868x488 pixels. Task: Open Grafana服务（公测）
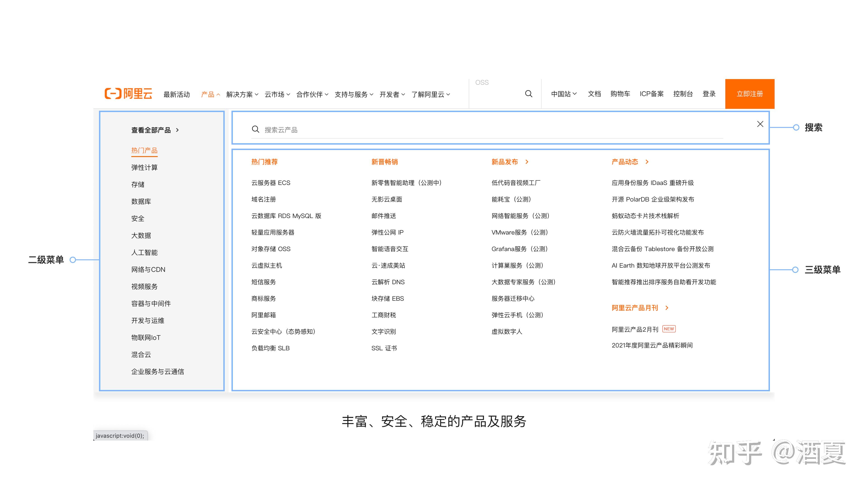520,249
